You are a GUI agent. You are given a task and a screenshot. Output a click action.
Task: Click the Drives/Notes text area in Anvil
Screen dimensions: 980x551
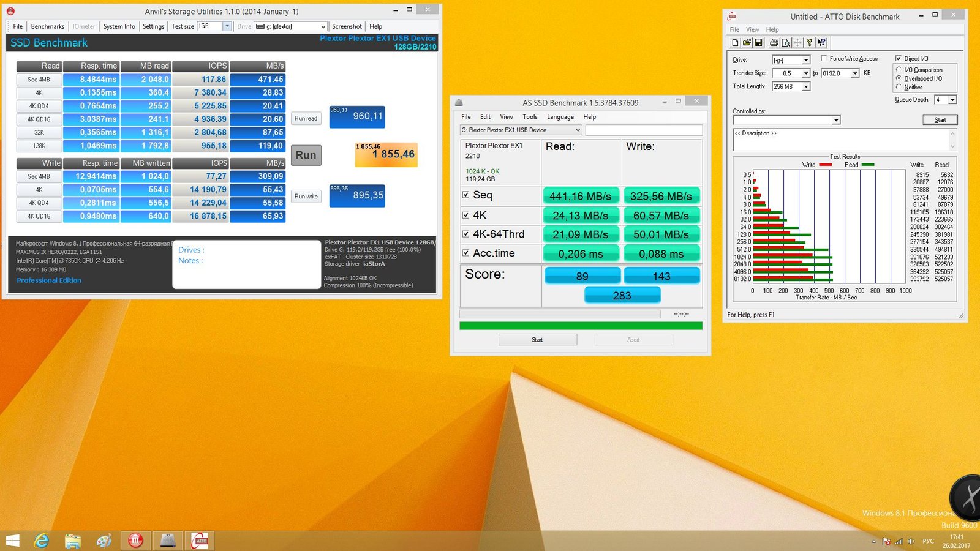(x=246, y=264)
